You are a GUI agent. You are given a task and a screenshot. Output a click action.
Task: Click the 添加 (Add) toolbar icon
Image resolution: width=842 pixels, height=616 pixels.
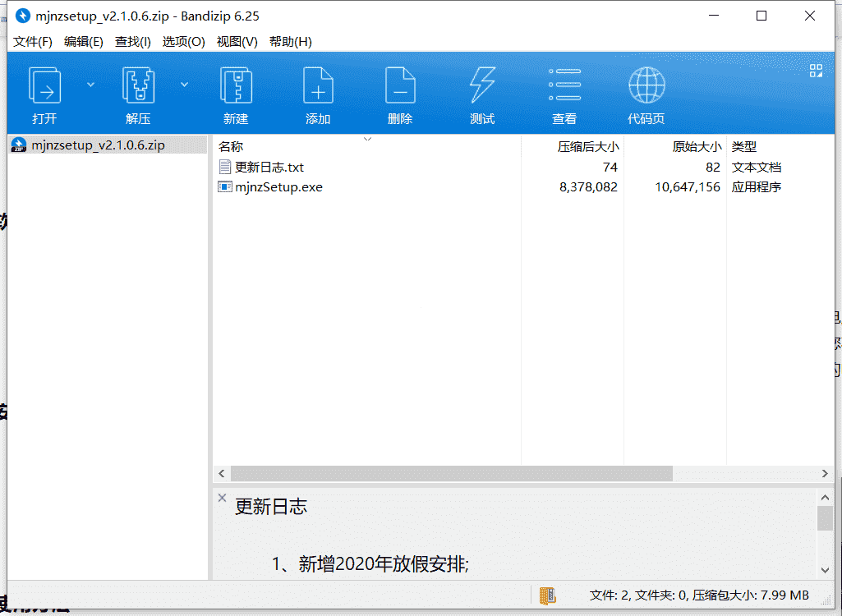pos(318,85)
